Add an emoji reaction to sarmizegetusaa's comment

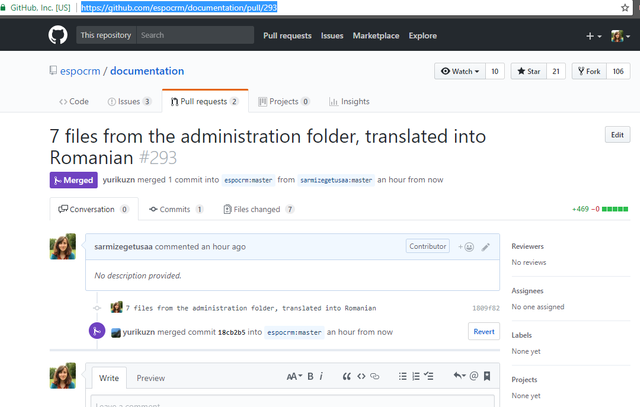466,247
